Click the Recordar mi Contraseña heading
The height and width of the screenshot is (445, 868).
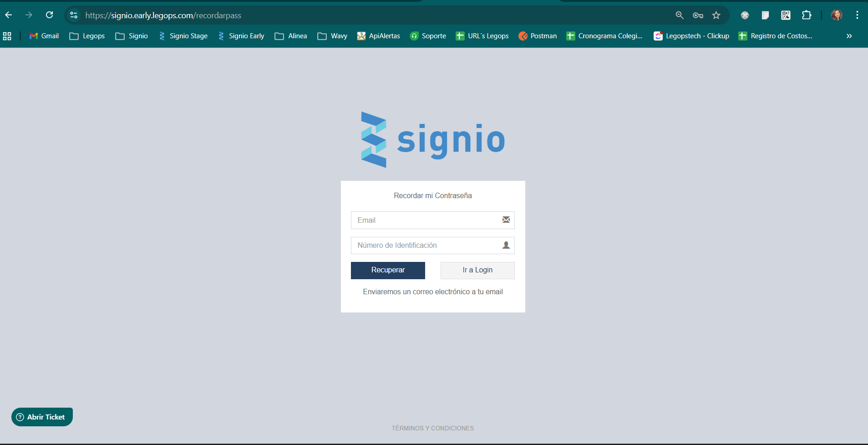coord(433,195)
